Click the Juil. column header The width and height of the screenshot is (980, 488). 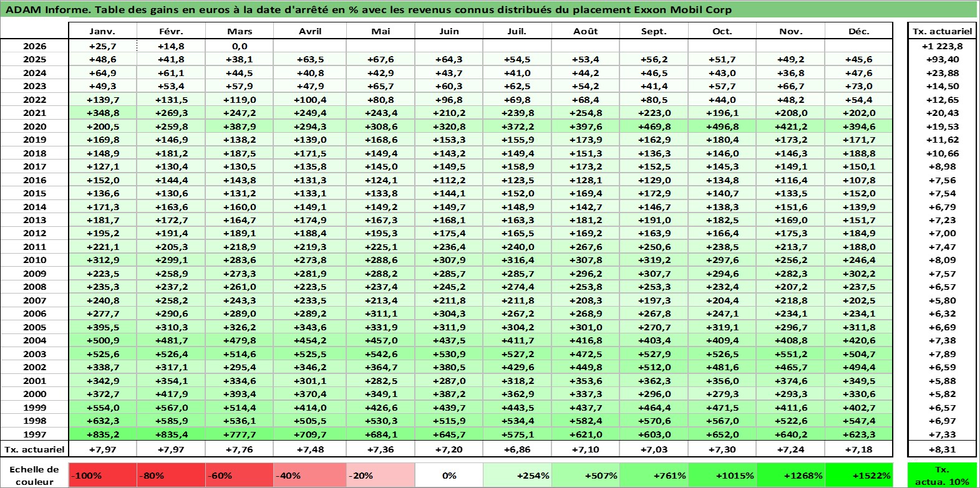coord(517,31)
